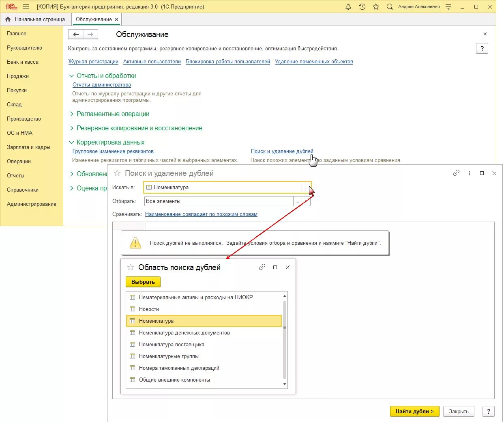Open Удаление помеченных объектов link

pyautogui.click(x=314, y=62)
